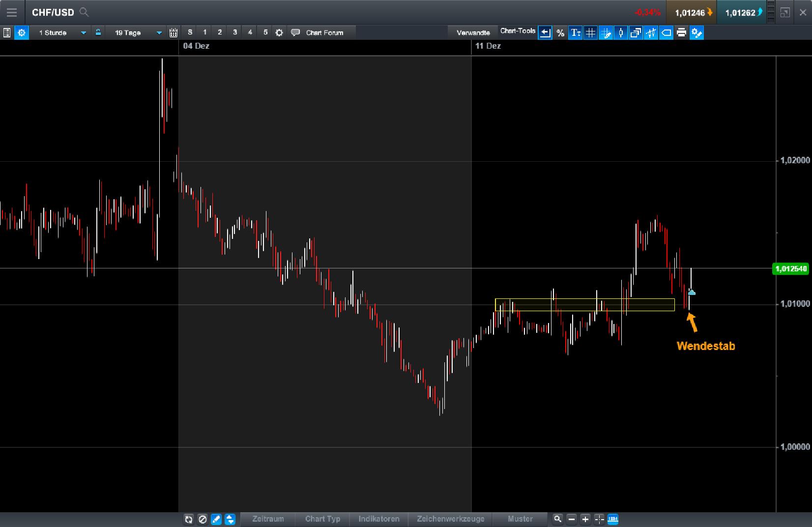This screenshot has height=527, width=812.
Task: Toggle the chart gridlines icon
Action: point(590,33)
